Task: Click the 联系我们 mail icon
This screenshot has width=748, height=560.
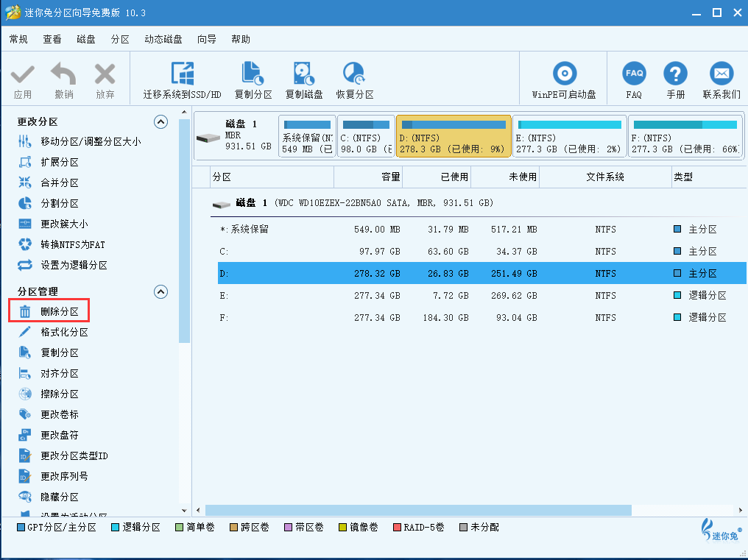Action: (x=721, y=74)
